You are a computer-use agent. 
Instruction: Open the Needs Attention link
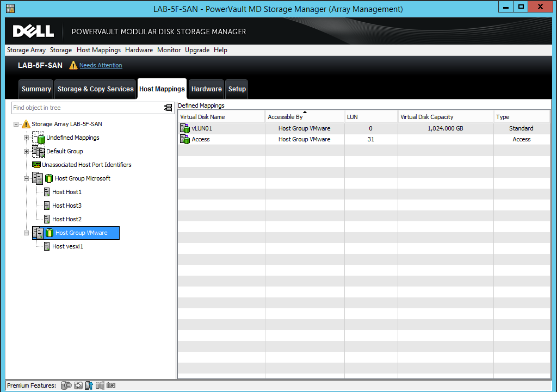pos(101,65)
